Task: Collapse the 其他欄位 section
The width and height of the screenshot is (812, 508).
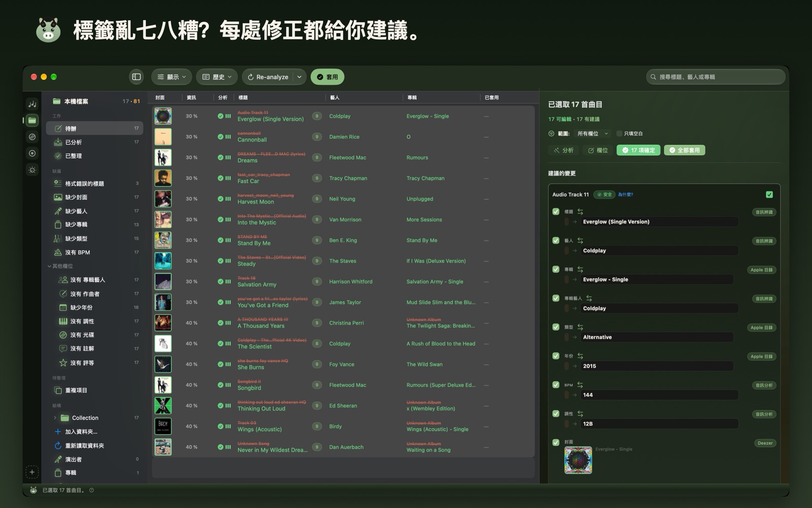Action: coord(49,266)
